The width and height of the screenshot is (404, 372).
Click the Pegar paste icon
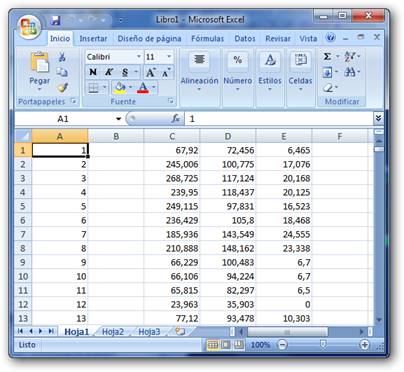[x=39, y=62]
